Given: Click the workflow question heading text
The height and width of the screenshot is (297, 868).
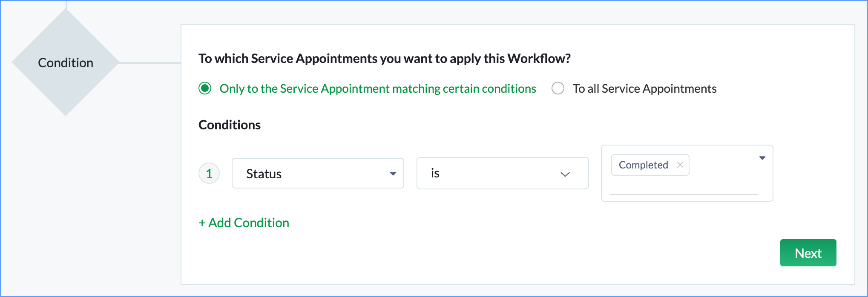Looking at the screenshot, I should click(384, 58).
